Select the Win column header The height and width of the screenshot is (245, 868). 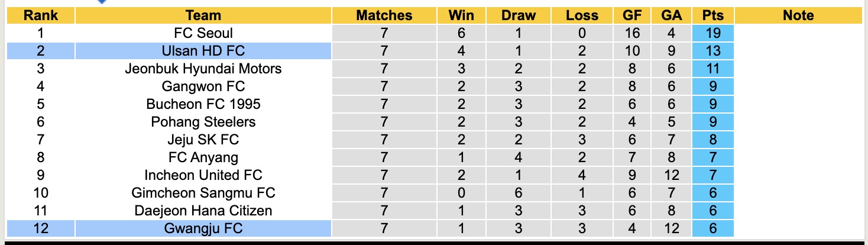461,16
